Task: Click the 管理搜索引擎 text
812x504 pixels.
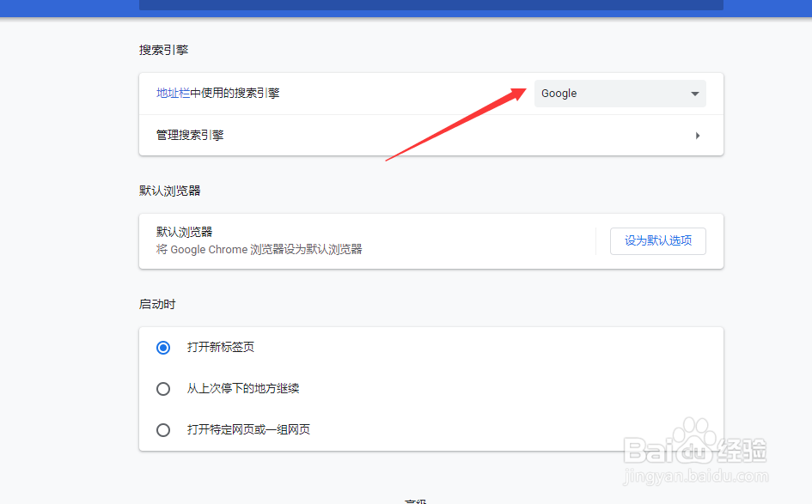Action: pyautogui.click(x=190, y=135)
